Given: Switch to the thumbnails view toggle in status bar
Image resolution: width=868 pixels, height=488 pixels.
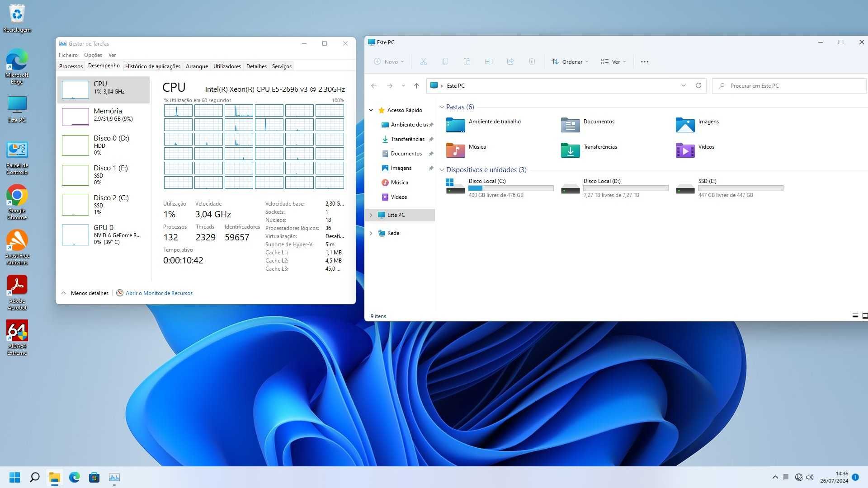Looking at the screenshot, I should point(865,316).
